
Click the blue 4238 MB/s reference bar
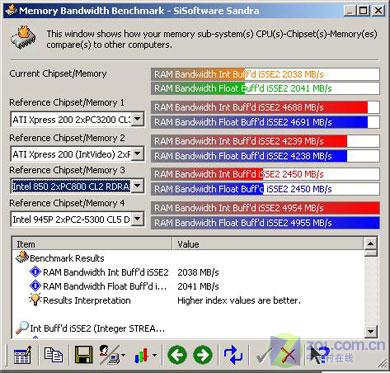265,156
